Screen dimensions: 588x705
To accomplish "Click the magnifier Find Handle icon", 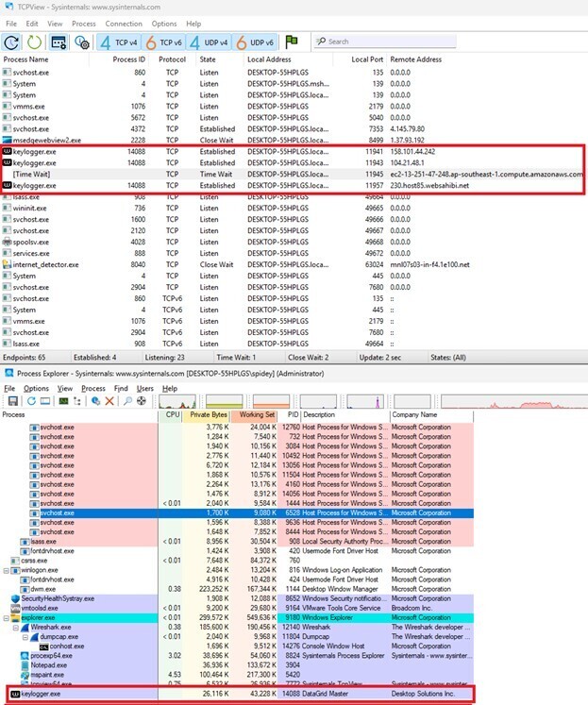I will (x=127, y=401).
